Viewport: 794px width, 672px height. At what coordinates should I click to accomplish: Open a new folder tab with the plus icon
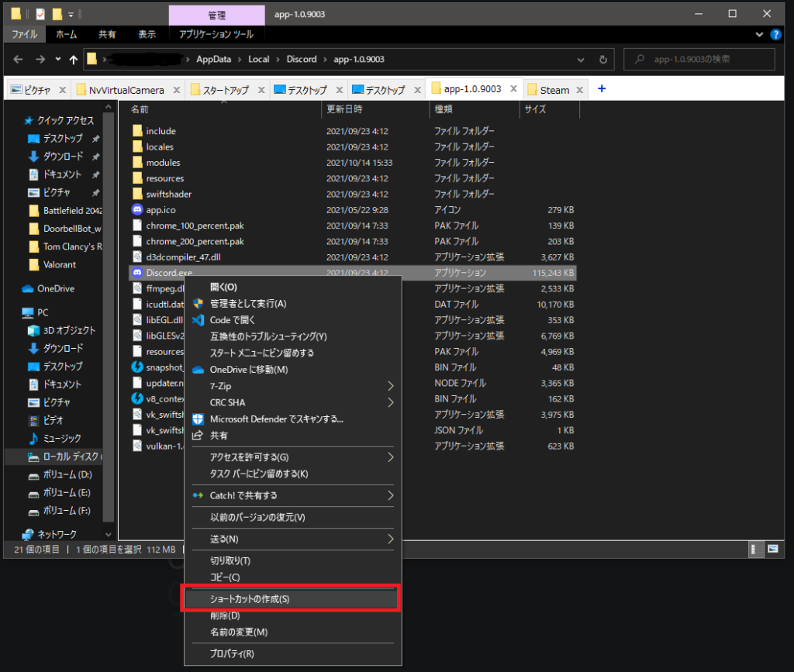[x=601, y=89]
